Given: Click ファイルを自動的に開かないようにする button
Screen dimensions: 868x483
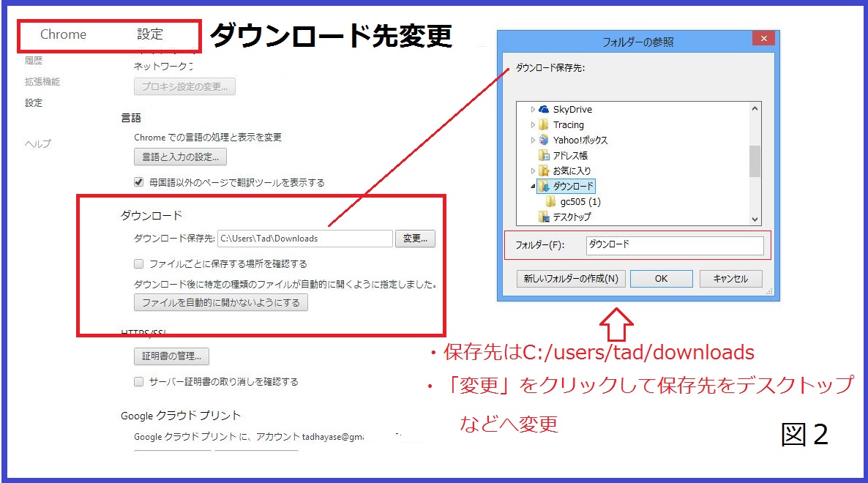Looking at the screenshot, I should coord(221,303).
